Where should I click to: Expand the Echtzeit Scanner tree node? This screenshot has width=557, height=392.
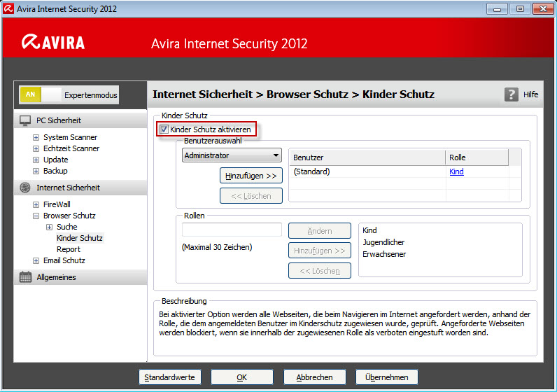[36, 148]
